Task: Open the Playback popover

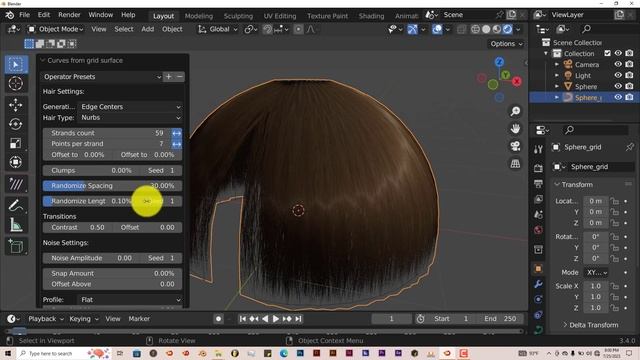Action: tap(46, 319)
